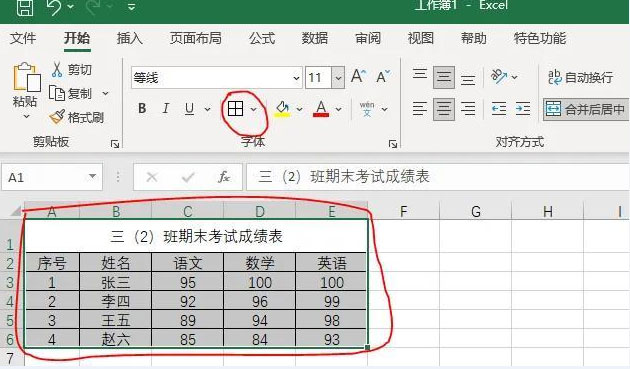Click the Increase Indent icon
This screenshot has width=630, height=369.
click(523, 109)
